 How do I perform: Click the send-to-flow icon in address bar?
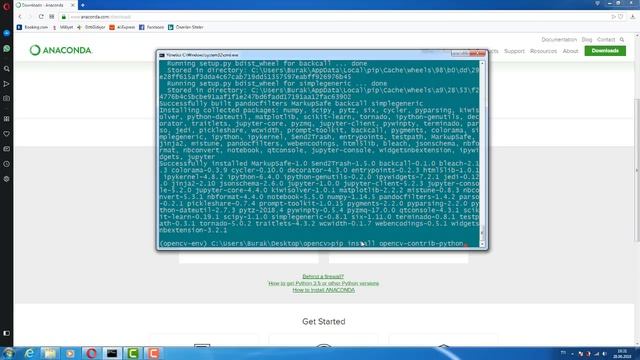(x=613, y=17)
